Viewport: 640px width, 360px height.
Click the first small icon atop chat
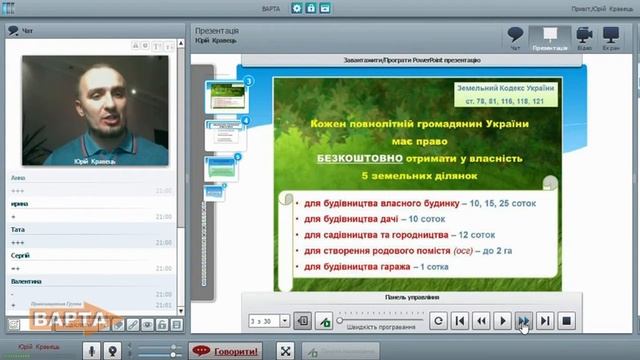click(136, 46)
